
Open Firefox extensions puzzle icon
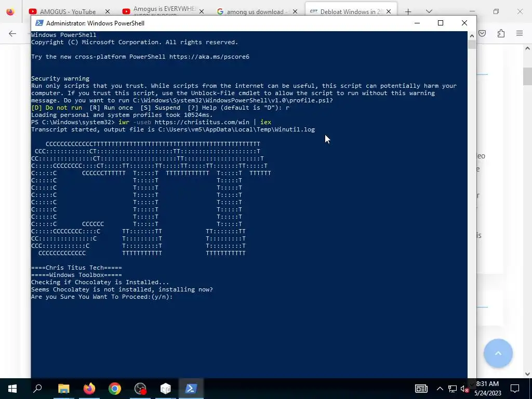(501, 33)
